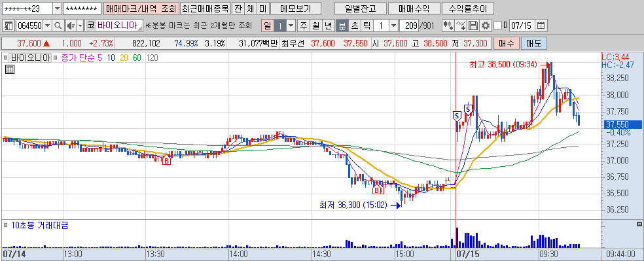The image size is (644, 261).
Task: Expand the speaker options dropdown arrow
Action: [x=80, y=26]
